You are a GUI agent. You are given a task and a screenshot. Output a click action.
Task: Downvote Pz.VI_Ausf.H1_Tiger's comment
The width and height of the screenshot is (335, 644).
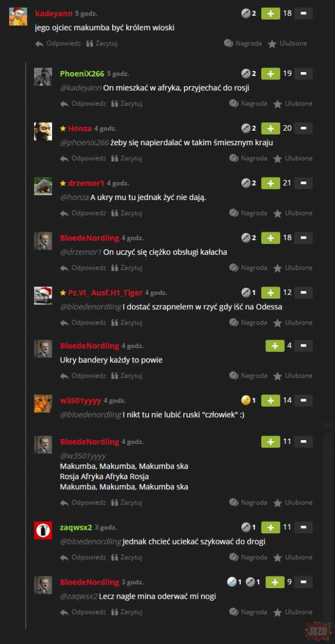click(x=303, y=293)
